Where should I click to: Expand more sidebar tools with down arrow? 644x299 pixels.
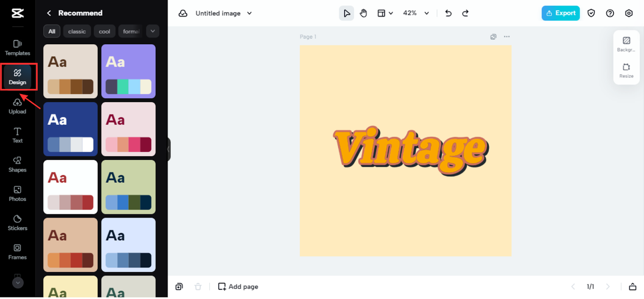coord(18,283)
